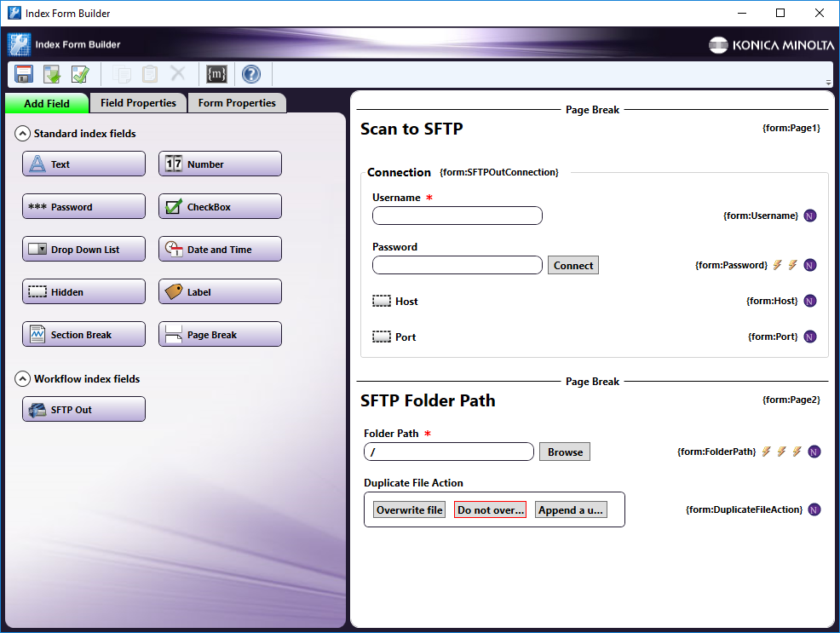This screenshot has height=633, width=840.
Task: Click the Connect button
Action: [x=573, y=265]
